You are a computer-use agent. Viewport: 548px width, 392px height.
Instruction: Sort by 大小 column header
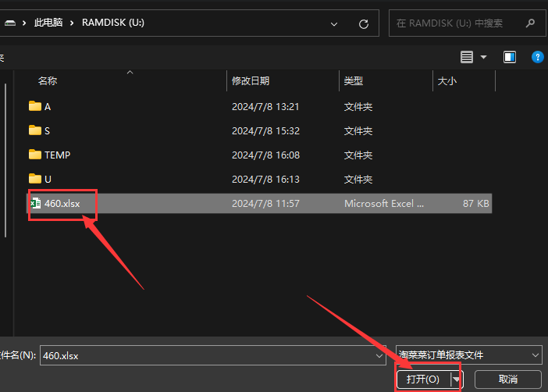coord(447,80)
